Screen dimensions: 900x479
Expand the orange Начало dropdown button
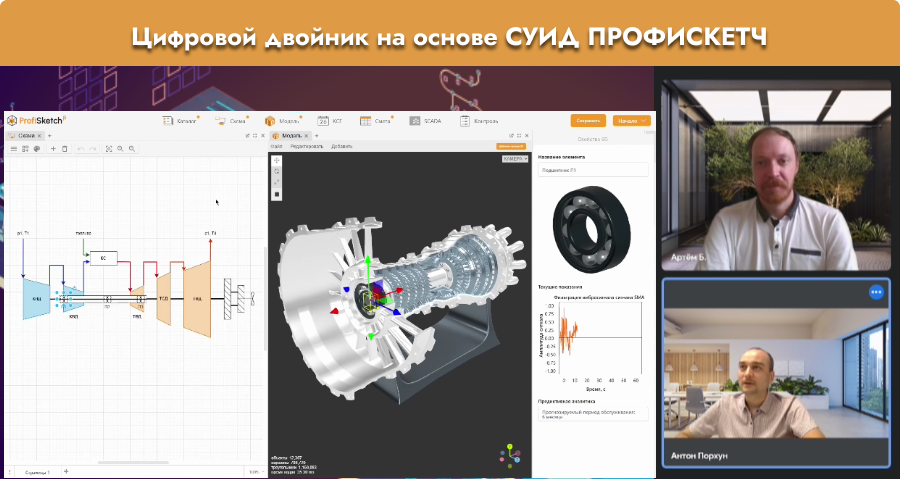(x=631, y=120)
